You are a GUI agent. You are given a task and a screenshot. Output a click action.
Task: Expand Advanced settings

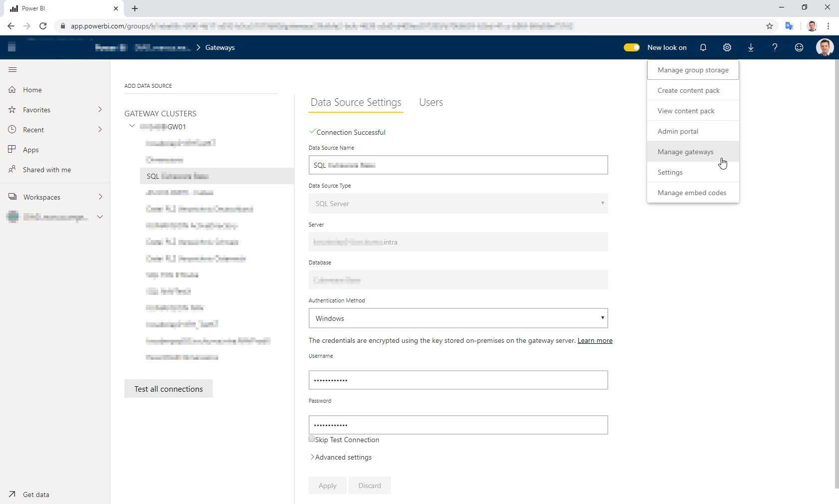click(x=341, y=457)
